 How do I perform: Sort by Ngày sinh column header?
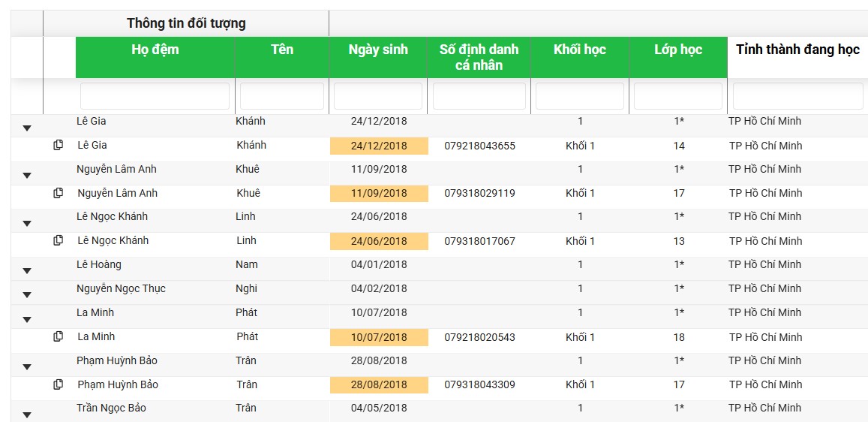[x=378, y=50]
